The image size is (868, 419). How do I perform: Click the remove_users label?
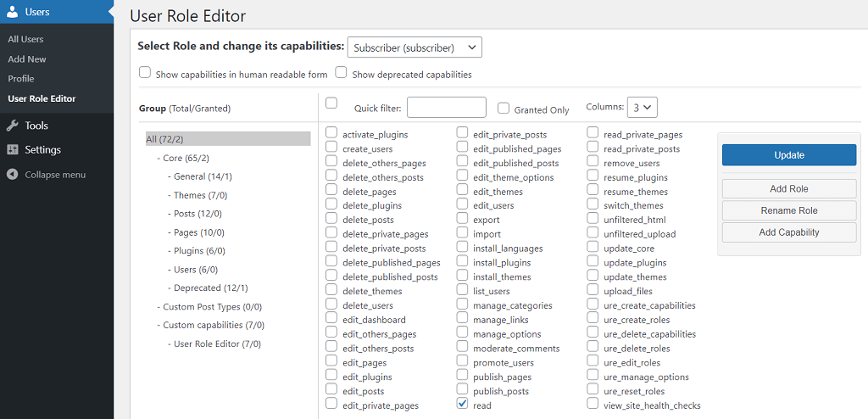(632, 164)
